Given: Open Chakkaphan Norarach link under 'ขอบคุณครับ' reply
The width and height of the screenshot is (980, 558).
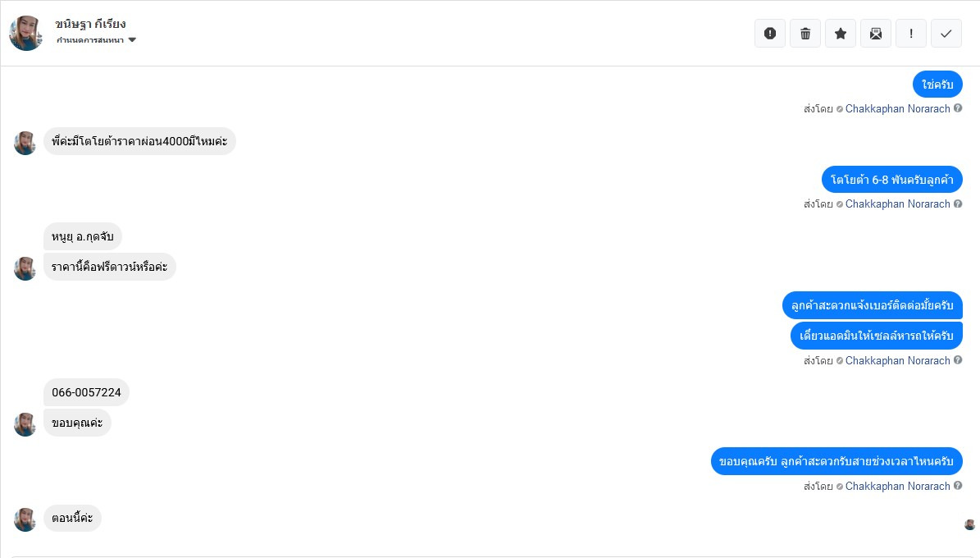Looking at the screenshot, I should click(x=897, y=486).
